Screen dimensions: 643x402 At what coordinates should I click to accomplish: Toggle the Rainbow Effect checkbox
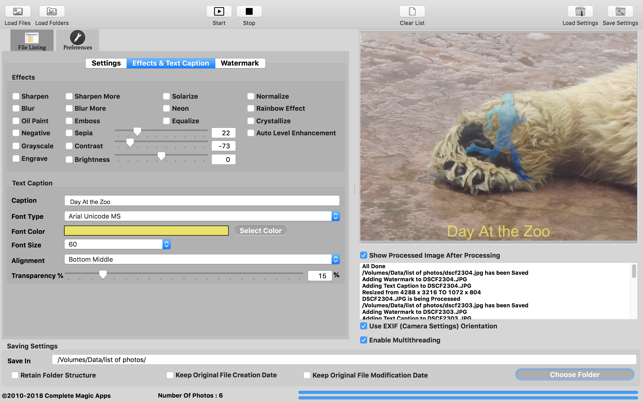point(251,108)
